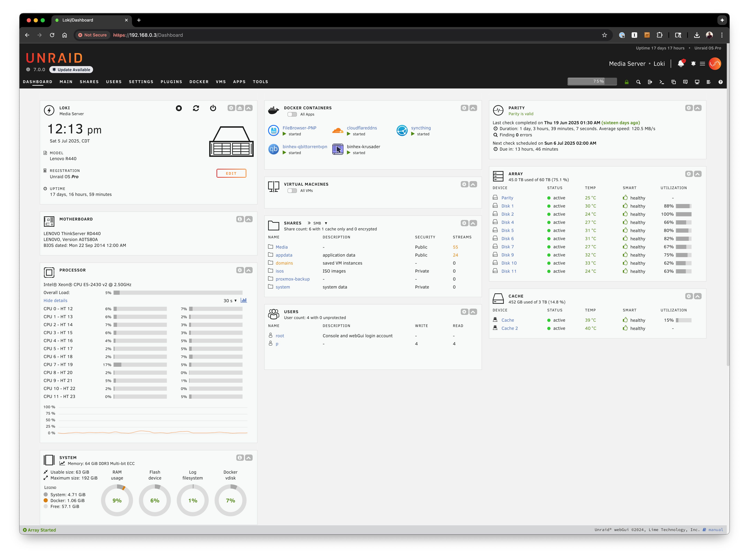Open the binhex-qbittorrentvpn container icon

[x=273, y=149]
